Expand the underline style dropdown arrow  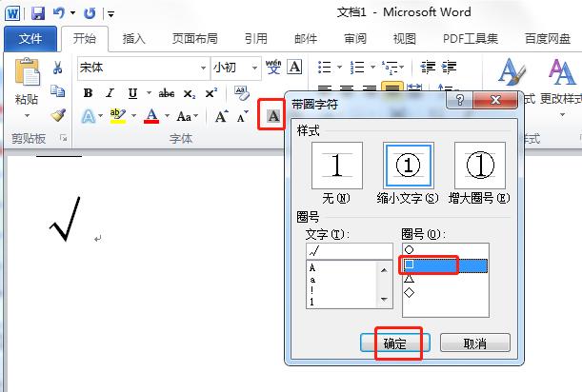click(x=147, y=93)
